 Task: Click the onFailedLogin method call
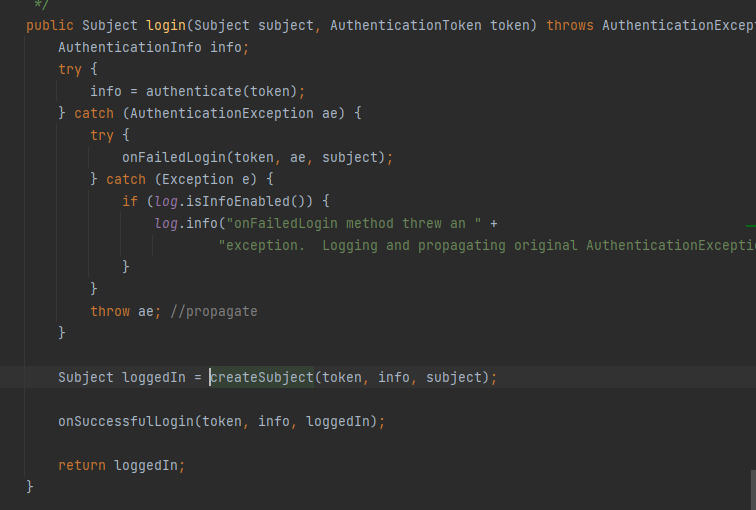point(174,157)
